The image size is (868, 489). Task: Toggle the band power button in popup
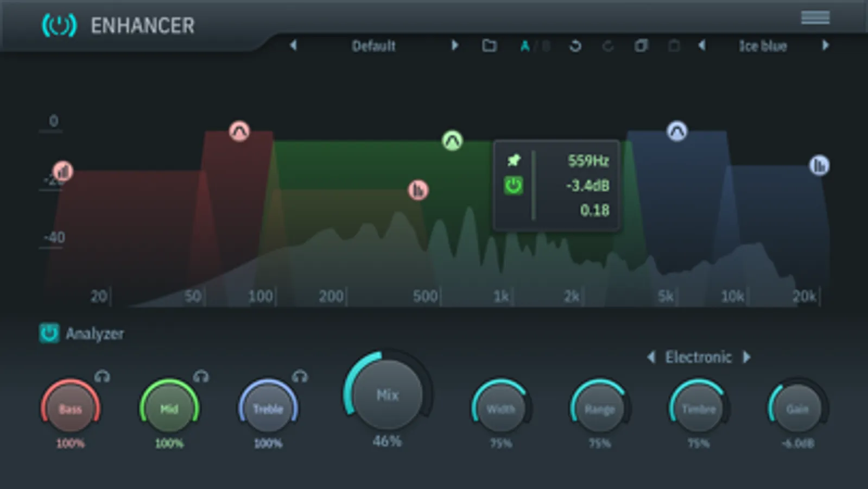click(514, 185)
